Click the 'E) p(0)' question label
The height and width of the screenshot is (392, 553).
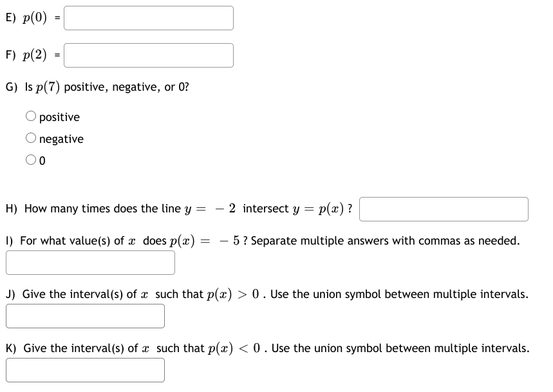(x=28, y=18)
